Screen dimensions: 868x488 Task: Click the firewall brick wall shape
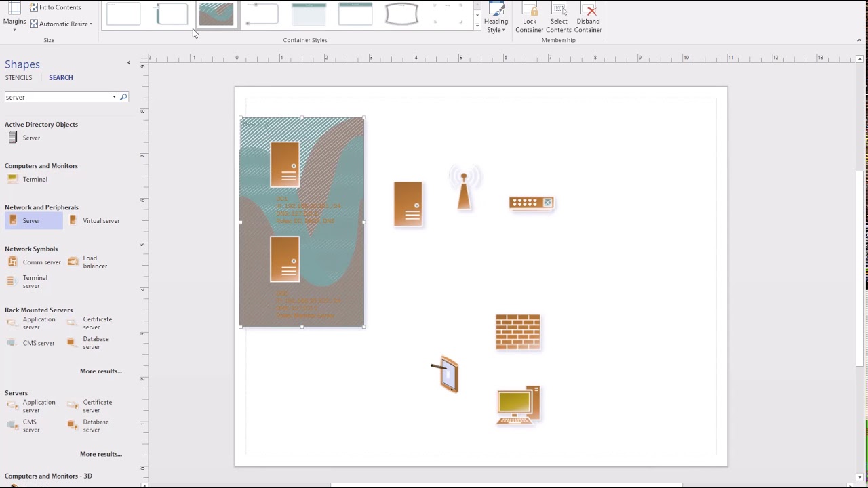coord(518,332)
